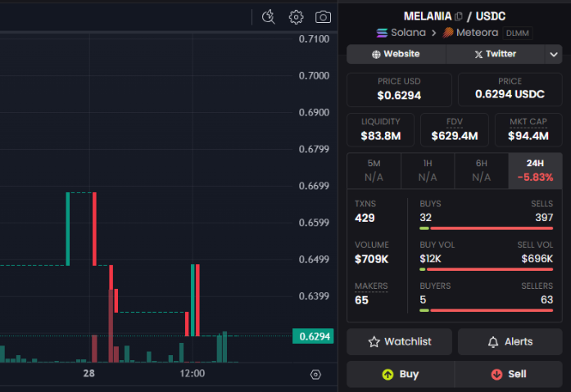571x392 pixels.
Task: Click the MAKERS label
Action: (371, 286)
